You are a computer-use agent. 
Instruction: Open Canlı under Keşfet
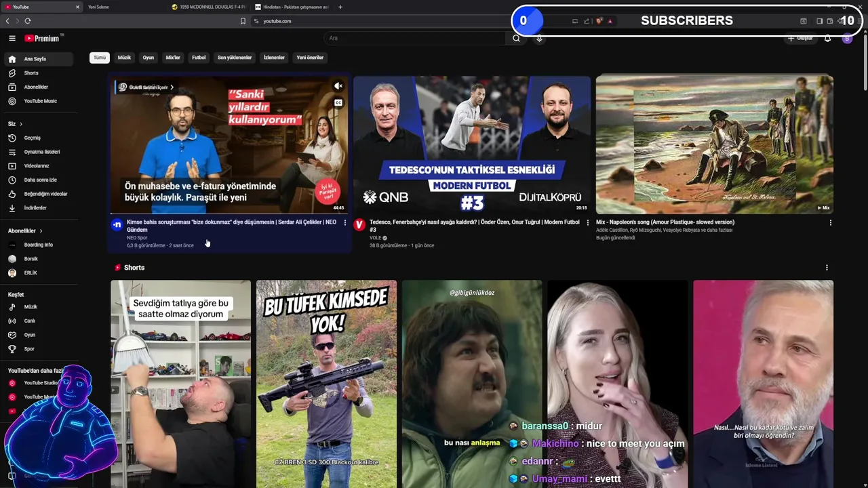coord(39,321)
